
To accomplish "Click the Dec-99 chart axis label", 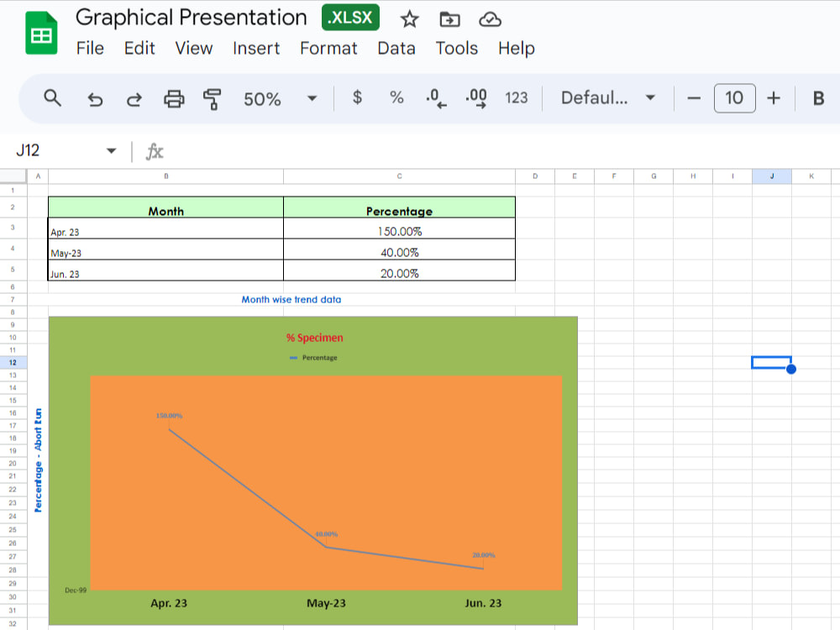I will coord(76,591).
